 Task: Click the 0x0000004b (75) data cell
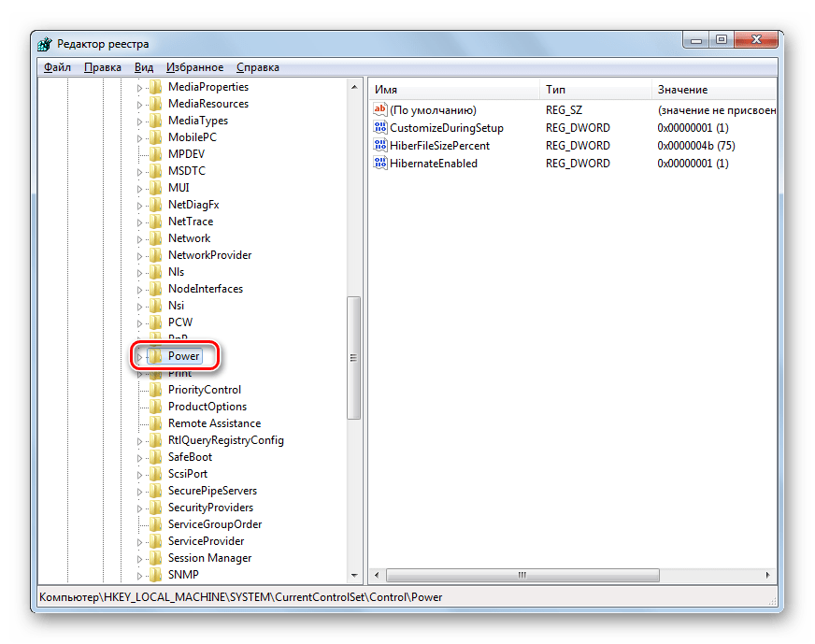(x=696, y=146)
